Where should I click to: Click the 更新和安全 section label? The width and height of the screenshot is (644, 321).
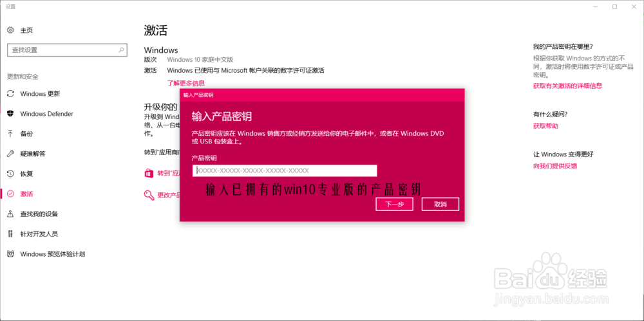click(23, 77)
